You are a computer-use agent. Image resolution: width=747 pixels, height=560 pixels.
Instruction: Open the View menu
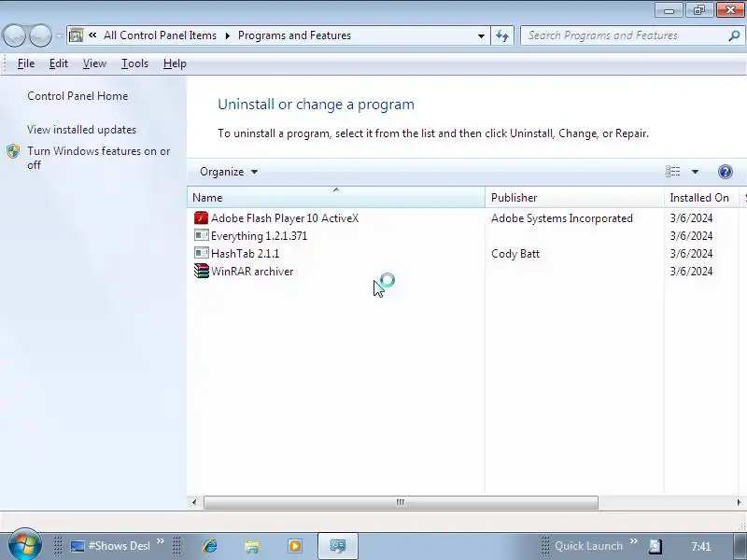[x=94, y=63]
